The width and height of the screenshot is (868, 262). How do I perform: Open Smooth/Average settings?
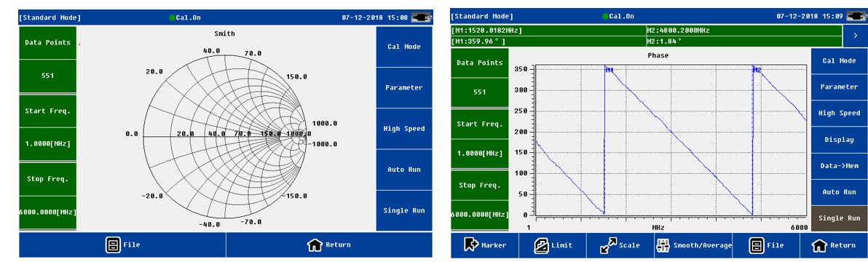(694, 245)
